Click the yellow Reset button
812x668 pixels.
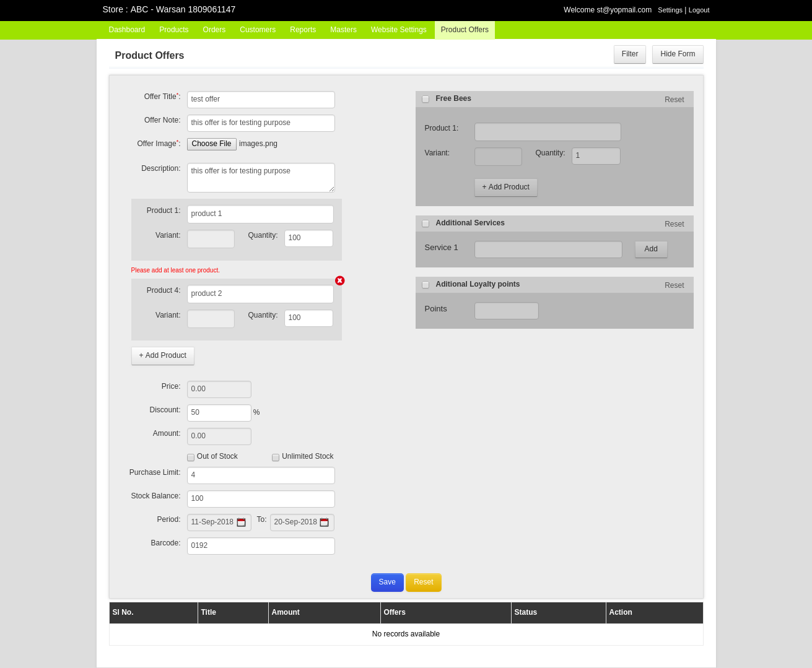coord(424,583)
